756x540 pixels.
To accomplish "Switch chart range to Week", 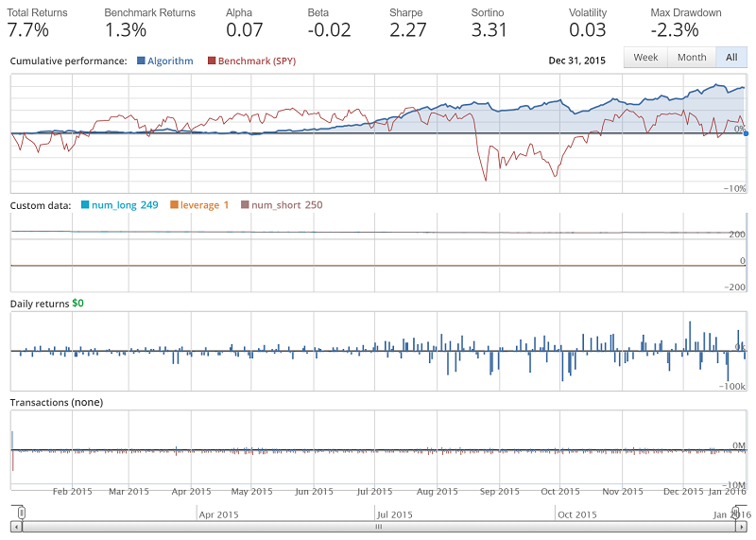I will (645, 58).
